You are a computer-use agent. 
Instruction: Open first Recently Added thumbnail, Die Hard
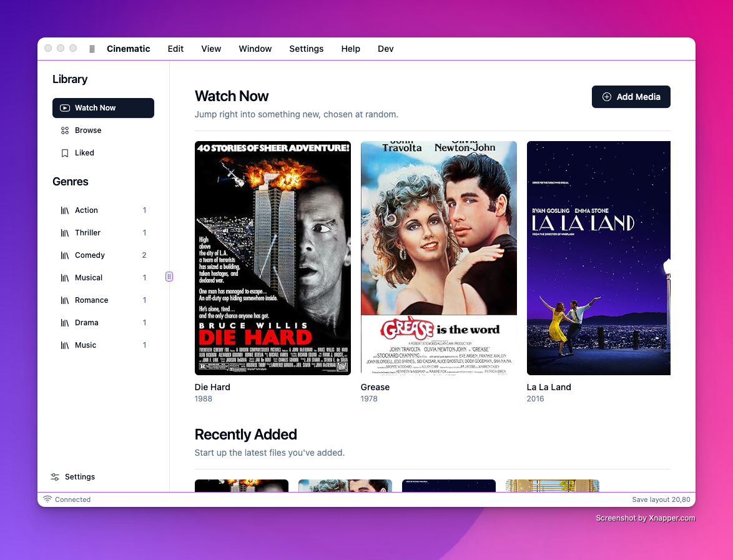click(241, 486)
